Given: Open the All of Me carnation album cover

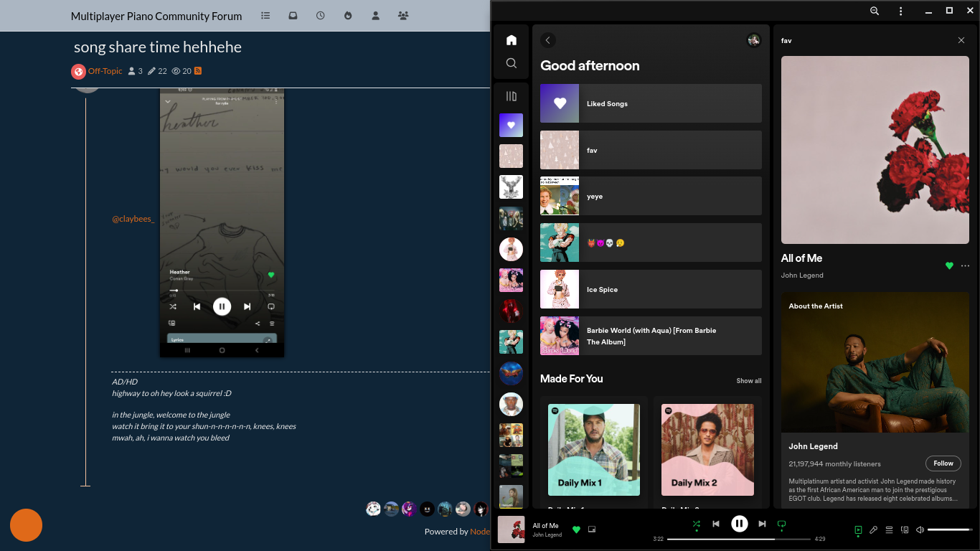Looking at the screenshot, I should pos(875,150).
